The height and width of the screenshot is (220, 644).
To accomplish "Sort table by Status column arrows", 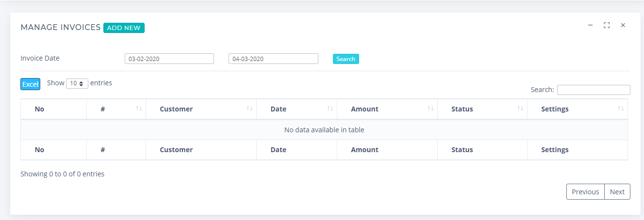I will tap(520, 109).
